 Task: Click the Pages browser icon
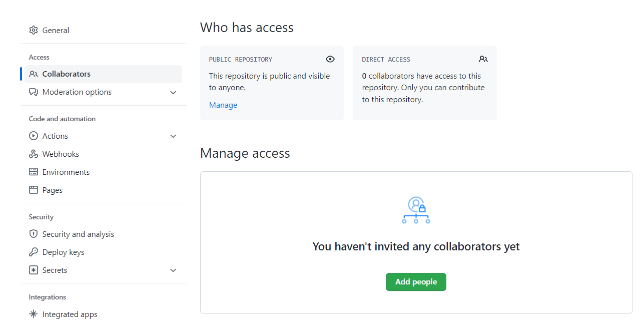point(34,190)
